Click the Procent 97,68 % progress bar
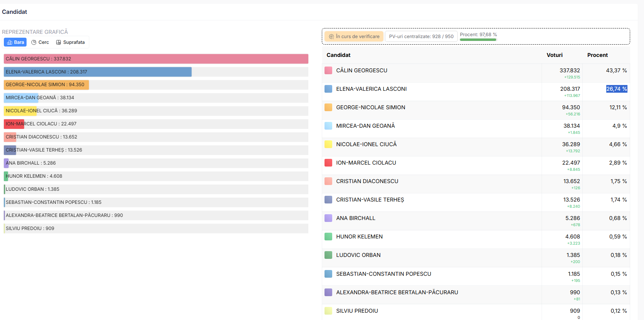This screenshot has width=644, height=320. tap(478, 39)
